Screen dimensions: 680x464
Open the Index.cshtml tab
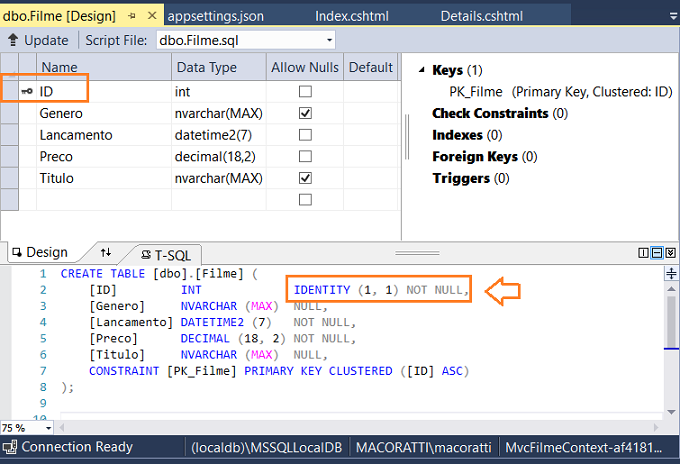[x=352, y=16]
